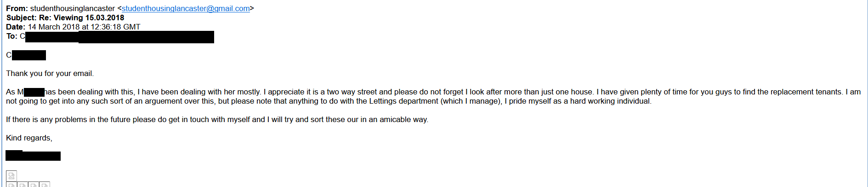Click the redacted name in the greeting line

[29, 55]
